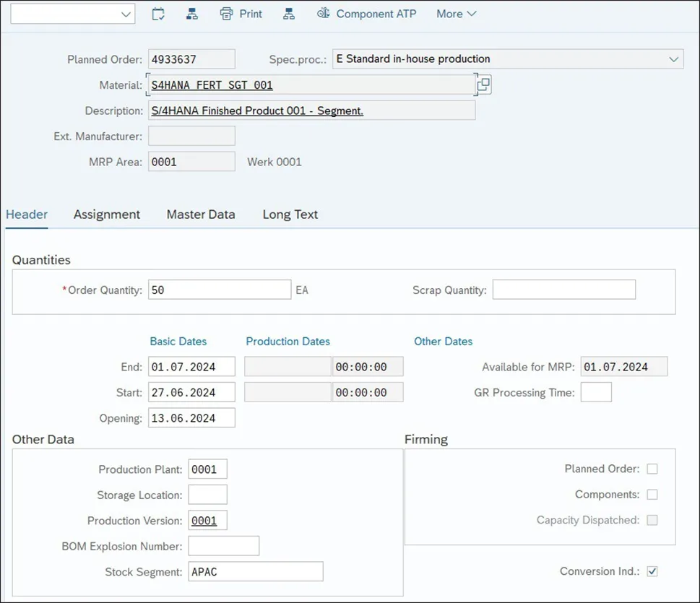Tick the Components firming checkbox
This screenshot has height=603, width=700.
(652, 495)
